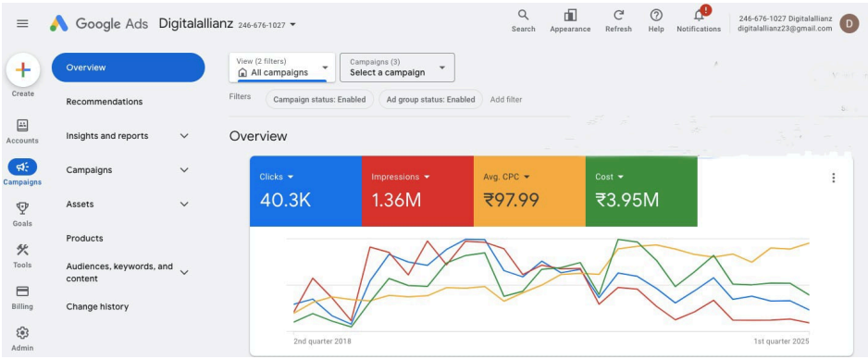This screenshot has width=868, height=359.
Task: Click the Overview page heading
Action: pos(258,136)
